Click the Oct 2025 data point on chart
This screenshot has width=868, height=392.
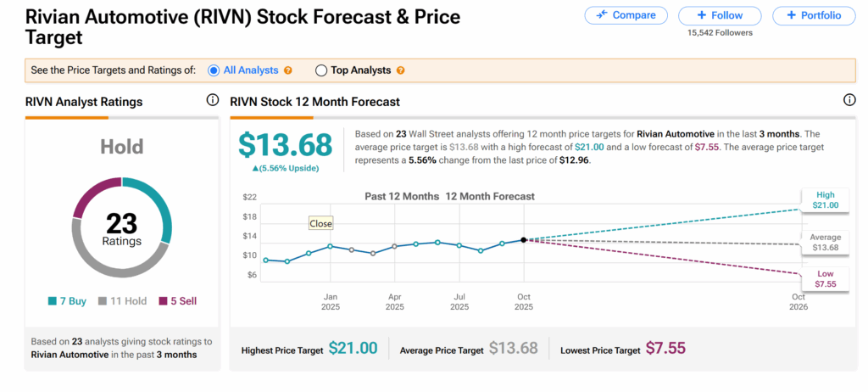pos(524,240)
